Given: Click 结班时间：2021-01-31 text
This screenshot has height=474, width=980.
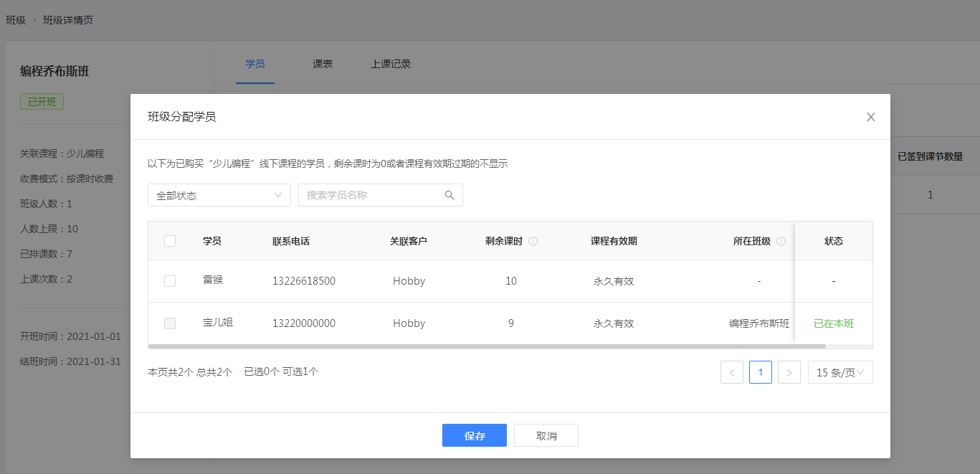Looking at the screenshot, I should click(x=71, y=361).
